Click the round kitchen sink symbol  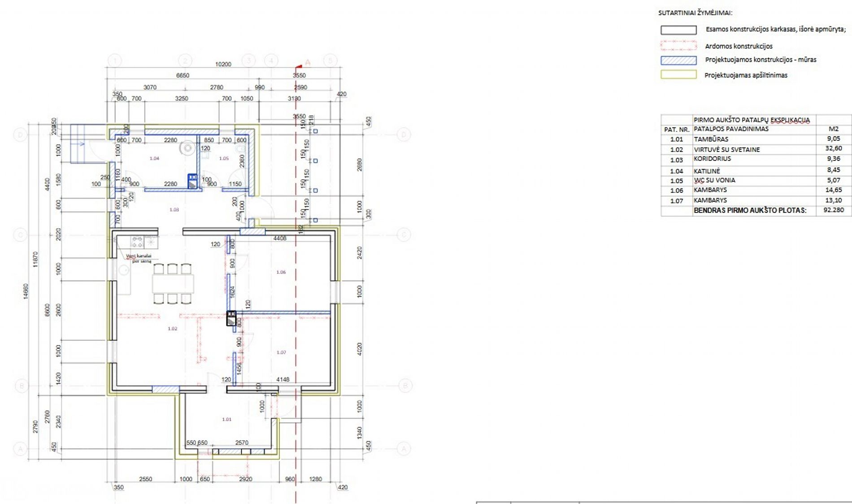124,269
